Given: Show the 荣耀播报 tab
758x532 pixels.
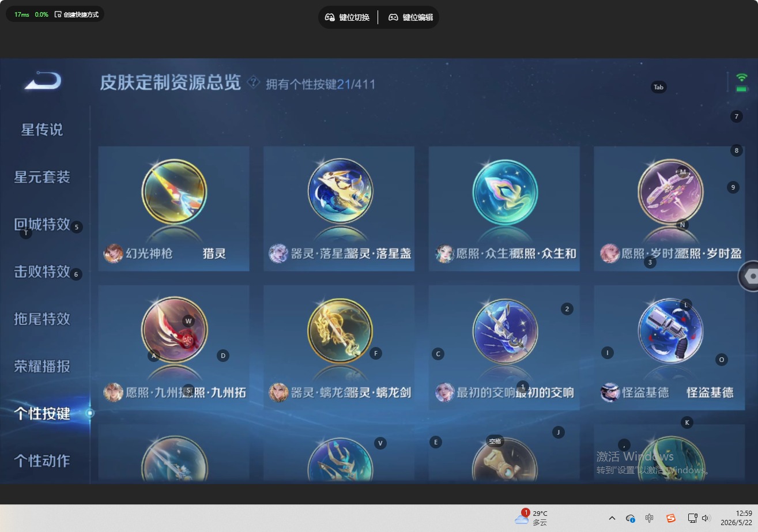Looking at the screenshot, I should (42, 366).
